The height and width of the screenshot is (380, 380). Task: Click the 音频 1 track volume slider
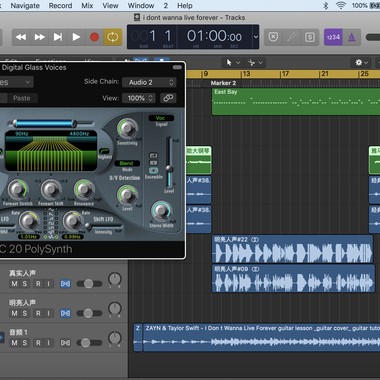[x=89, y=343]
